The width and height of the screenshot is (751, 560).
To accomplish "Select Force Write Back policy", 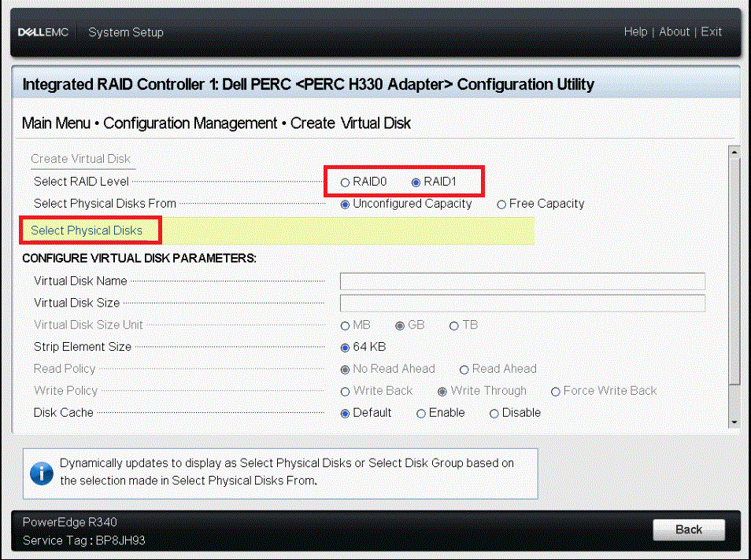I will 556,392.
